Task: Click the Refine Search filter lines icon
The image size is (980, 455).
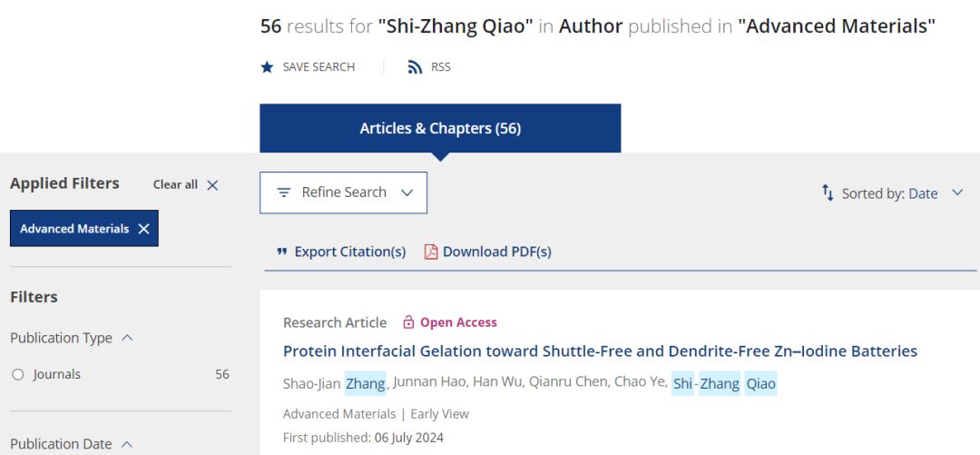Action: (x=284, y=193)
